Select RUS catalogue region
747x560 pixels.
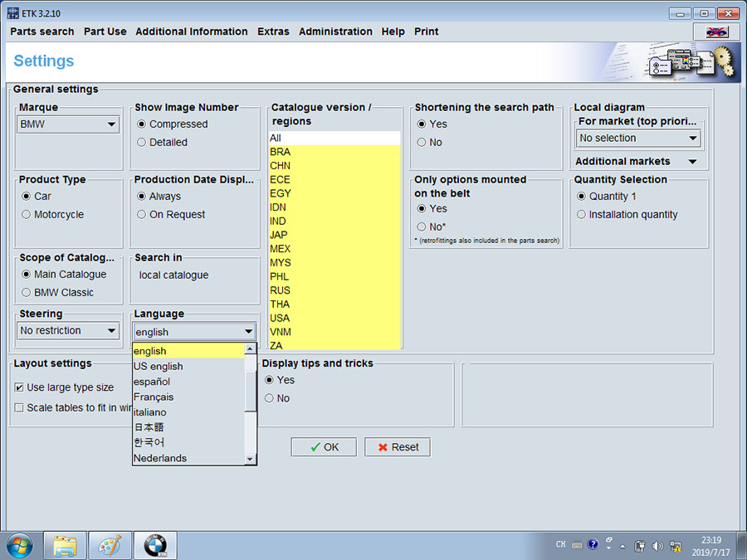[334, 290]
